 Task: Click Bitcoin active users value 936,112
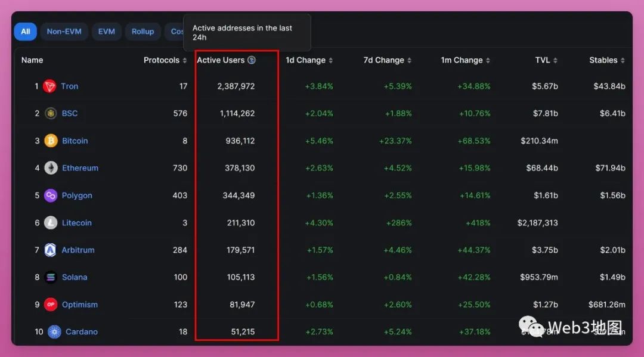[240, 141]
